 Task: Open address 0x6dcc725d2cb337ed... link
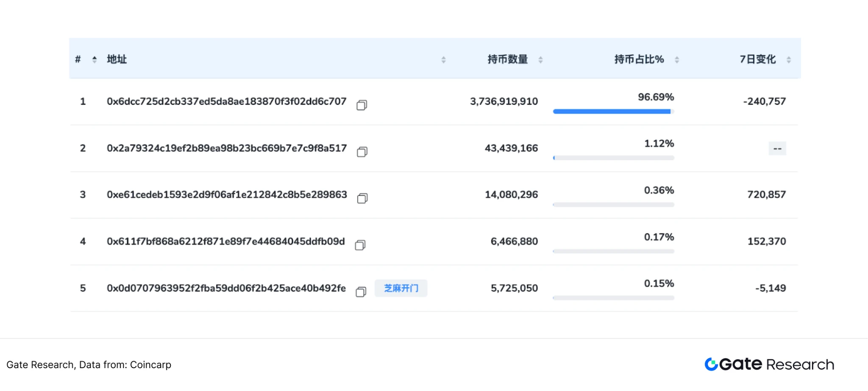[226, 102]
